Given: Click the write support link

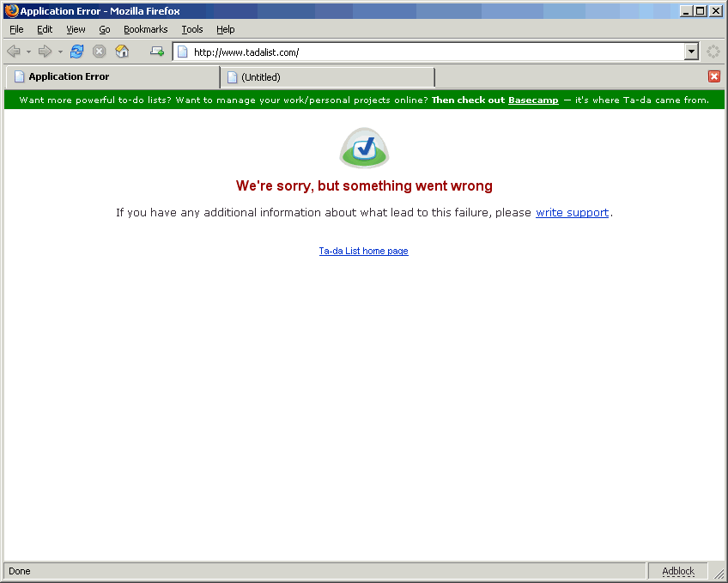Looking at the screenshot, I should coord(572,213).
